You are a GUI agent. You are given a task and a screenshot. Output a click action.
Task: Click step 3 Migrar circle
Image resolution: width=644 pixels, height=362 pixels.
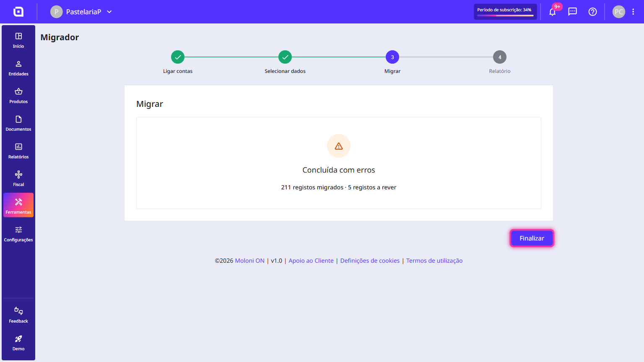[392, 57]
